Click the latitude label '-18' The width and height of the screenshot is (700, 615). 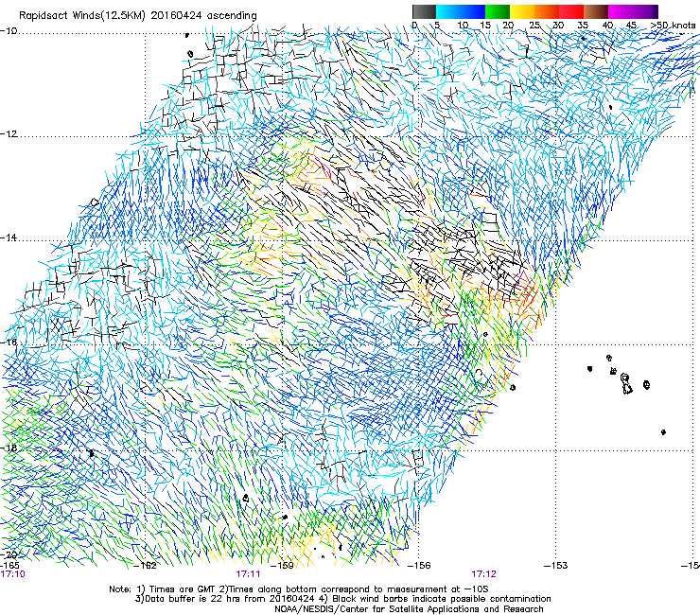9,448
